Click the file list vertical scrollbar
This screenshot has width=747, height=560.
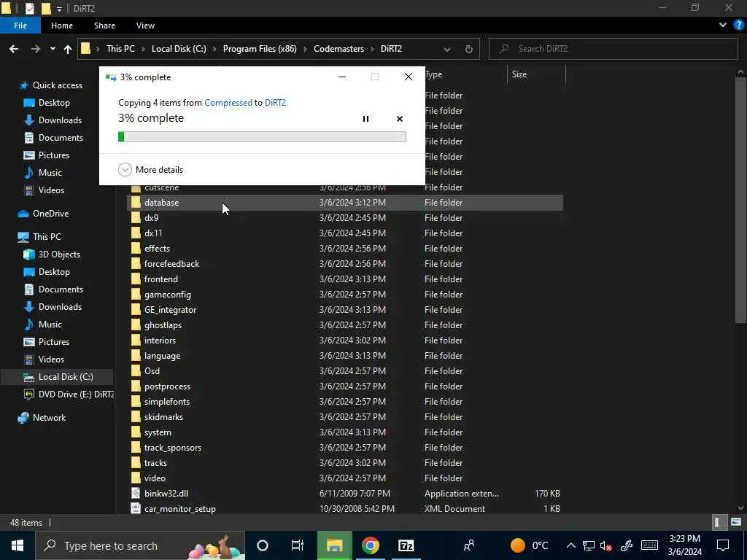pyautogui.click(x=740, y=200)
